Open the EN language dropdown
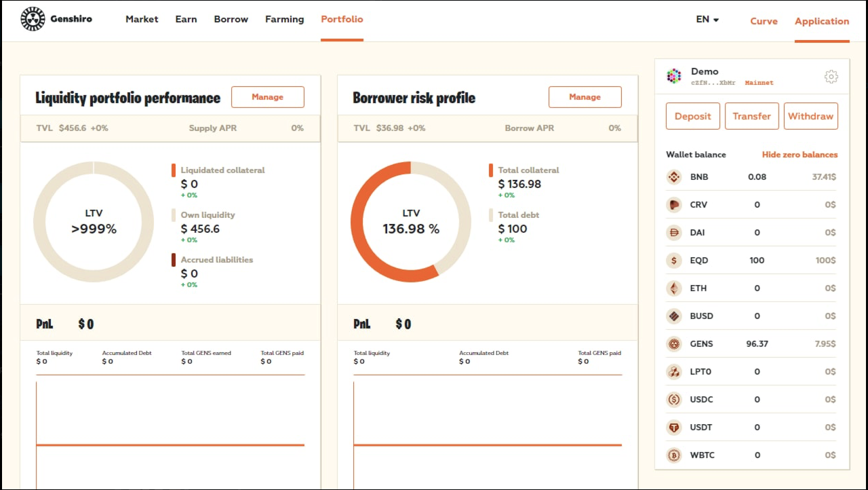Viewport: 868px width, 490px height. (x=707, y=20)
